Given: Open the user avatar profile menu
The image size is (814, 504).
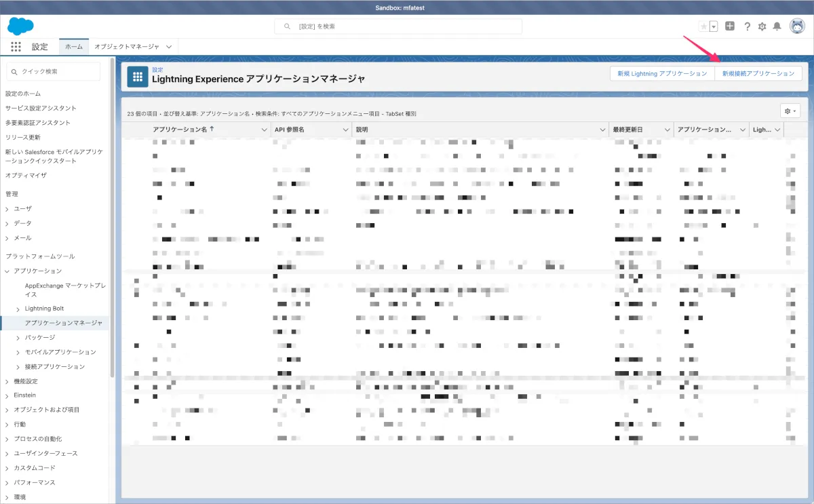Looking at the screenshot, I should pyautogui.click(x=796, y=26).
